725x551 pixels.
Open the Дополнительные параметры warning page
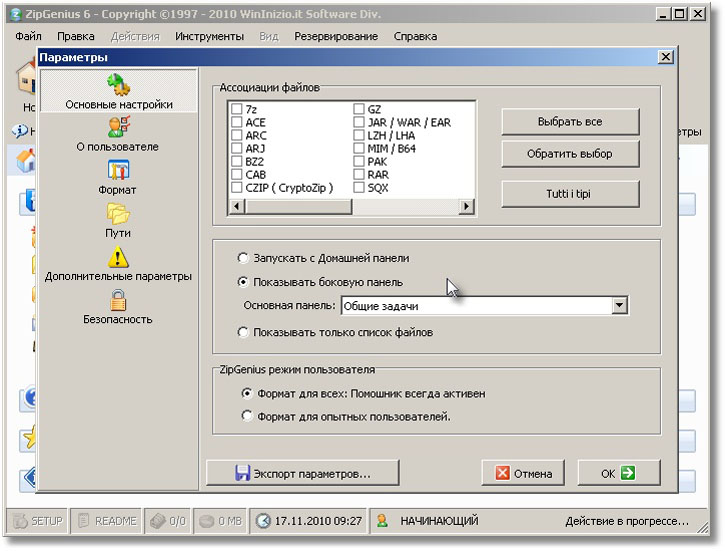(118, 263)
